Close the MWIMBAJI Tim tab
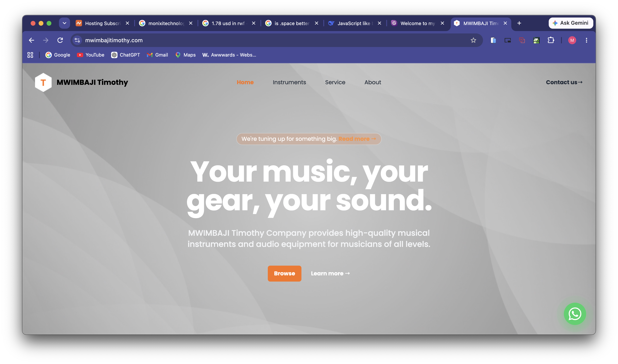 pyautogui.click(x=505, y=23)
